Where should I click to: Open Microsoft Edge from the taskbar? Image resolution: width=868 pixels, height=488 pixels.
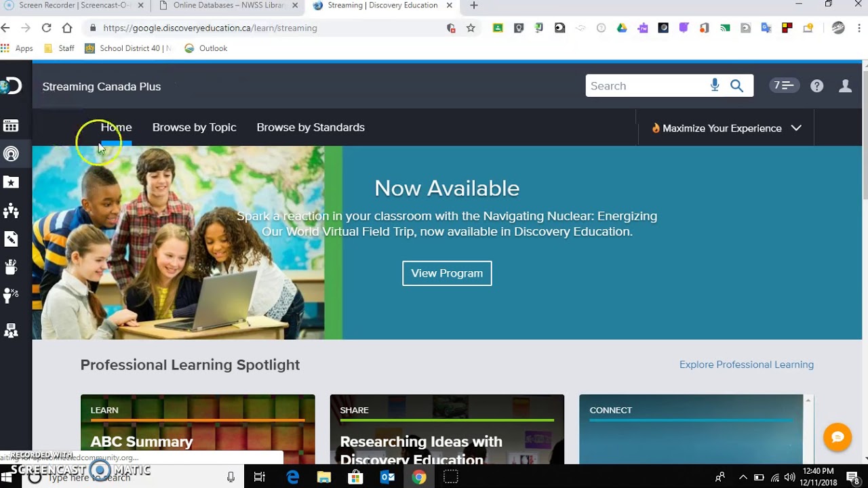(293, 477)
